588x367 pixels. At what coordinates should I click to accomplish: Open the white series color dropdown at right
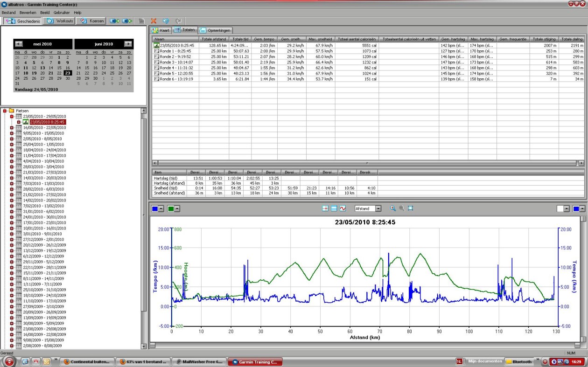[x=567, y=209]
